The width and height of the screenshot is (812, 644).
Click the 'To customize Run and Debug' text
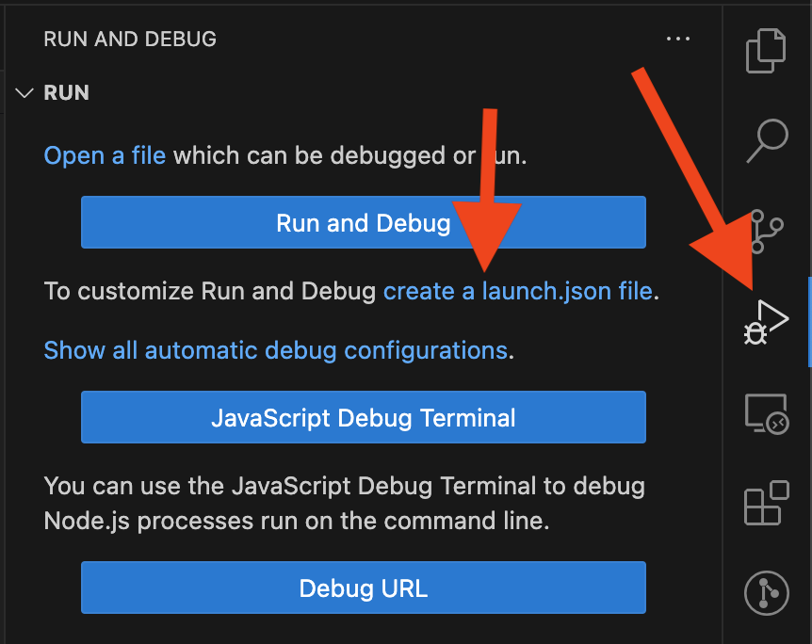210,291
